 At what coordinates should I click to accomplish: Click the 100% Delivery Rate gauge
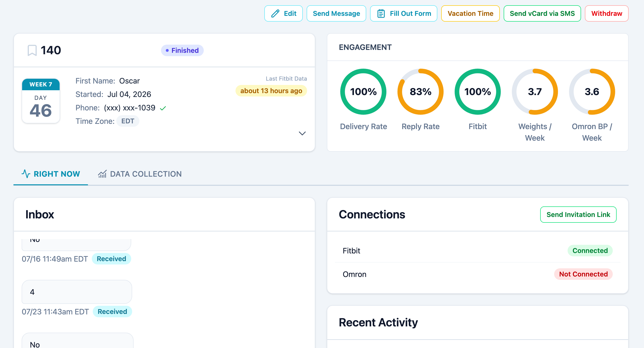pos(363,92)
